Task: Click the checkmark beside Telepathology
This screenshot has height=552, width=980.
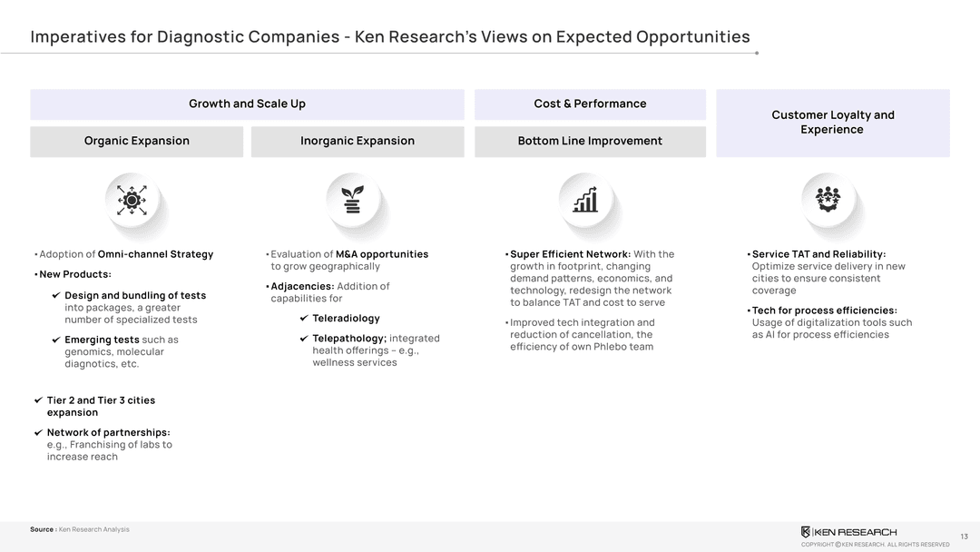Action: (304, 339)
